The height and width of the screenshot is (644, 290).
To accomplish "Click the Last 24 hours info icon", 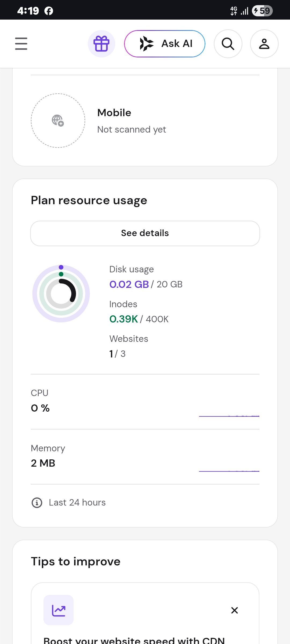I will coord(37,503).
